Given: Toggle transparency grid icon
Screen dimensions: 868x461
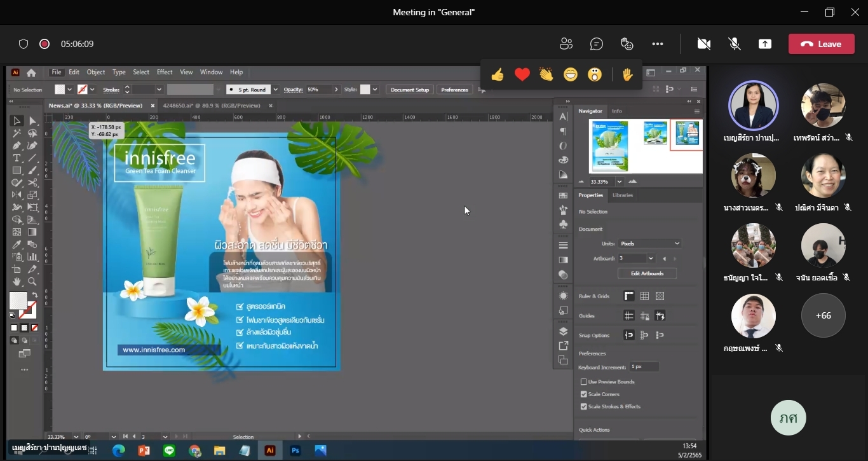Looking at the screenshot, I should 660,296.
